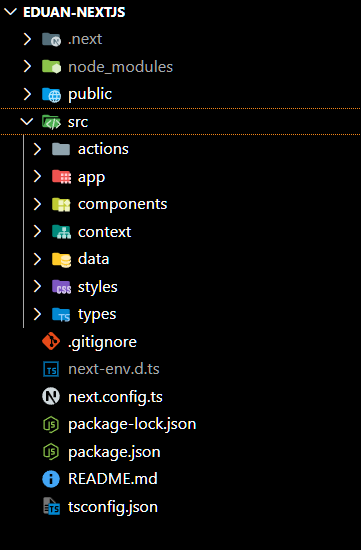
Task: Click the tsconfig.json file icon
Action: pos(52,507)
